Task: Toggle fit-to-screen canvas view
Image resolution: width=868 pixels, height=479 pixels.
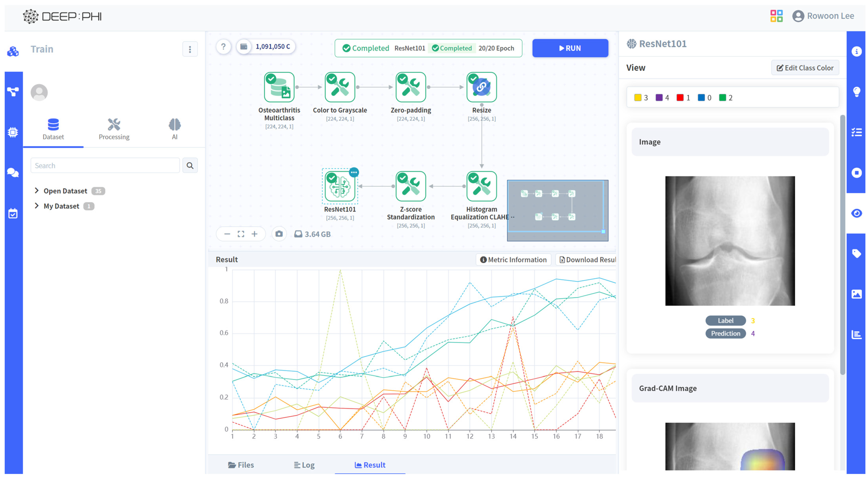Action: [x=241, y=234]
